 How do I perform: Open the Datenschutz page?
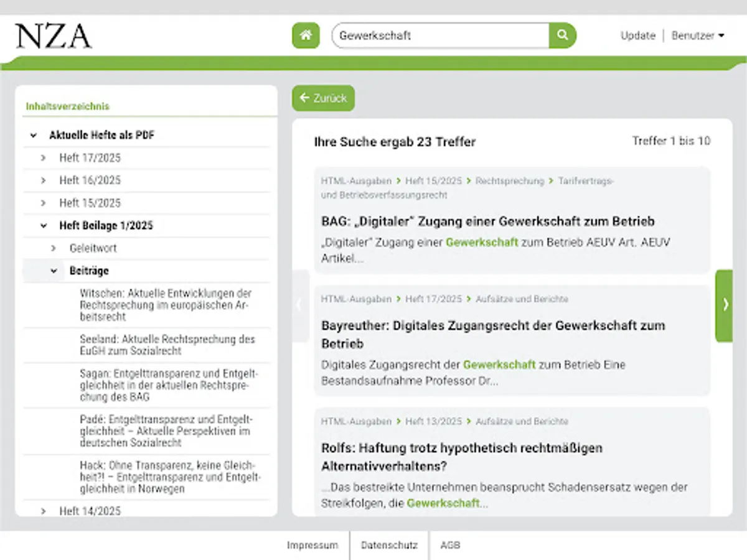pyautogui.click(x=389, y=545)
